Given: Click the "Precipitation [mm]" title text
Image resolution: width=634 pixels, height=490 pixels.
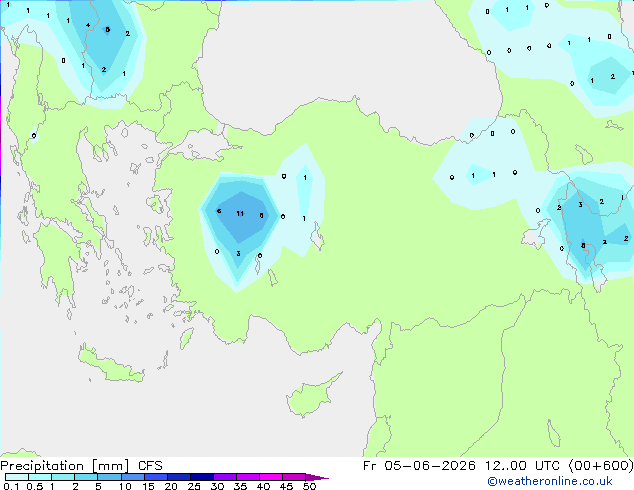Looking at the screenshot, I should tap(64, 466).
